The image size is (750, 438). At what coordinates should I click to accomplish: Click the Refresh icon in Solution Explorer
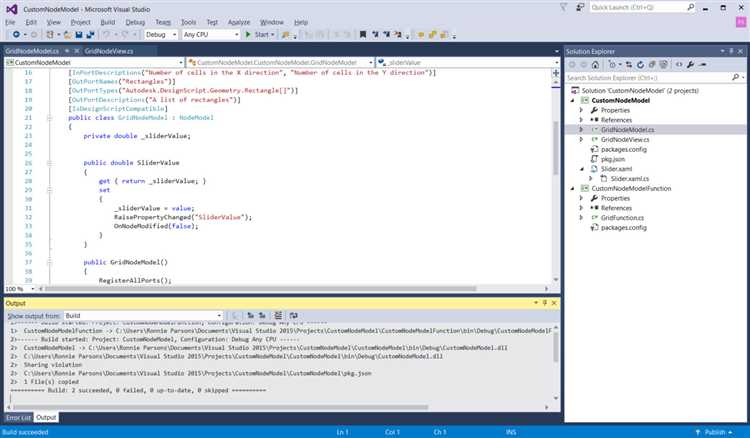(x=640, y=65)
